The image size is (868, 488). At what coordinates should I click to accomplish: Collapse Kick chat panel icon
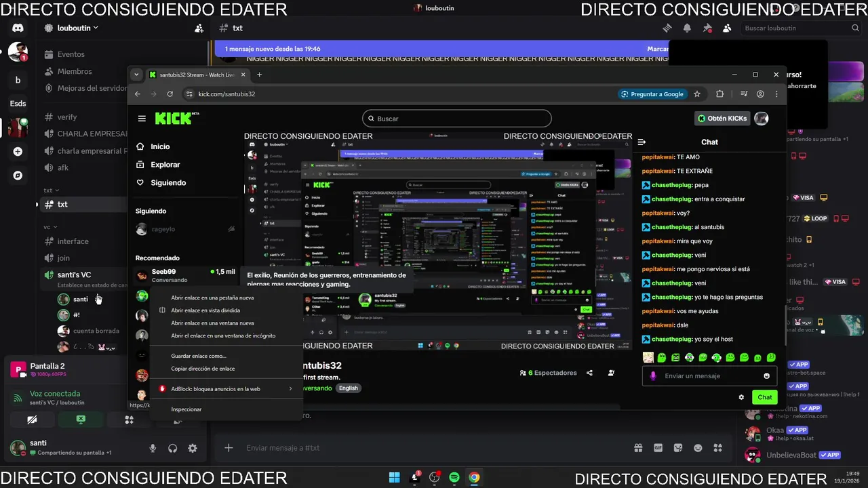click(642, 142)
